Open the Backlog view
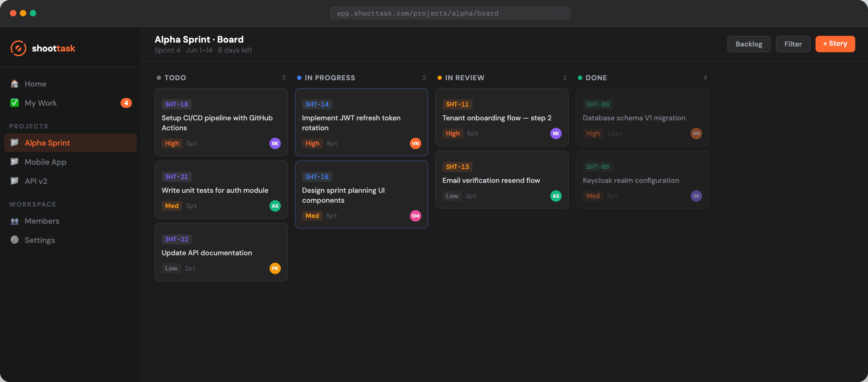The width and height of the screenshot is (868, 382). 749,44
